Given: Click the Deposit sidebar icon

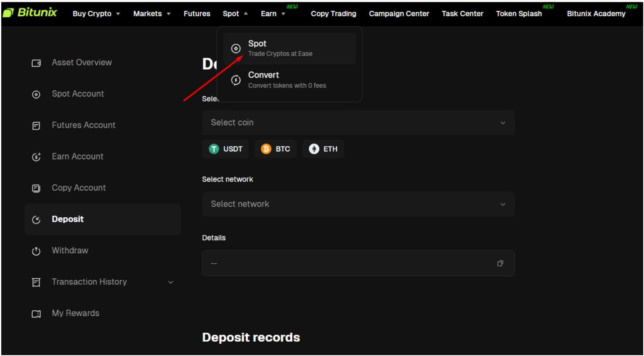Looking at the screenshot, I should click(x=36, y=220).
